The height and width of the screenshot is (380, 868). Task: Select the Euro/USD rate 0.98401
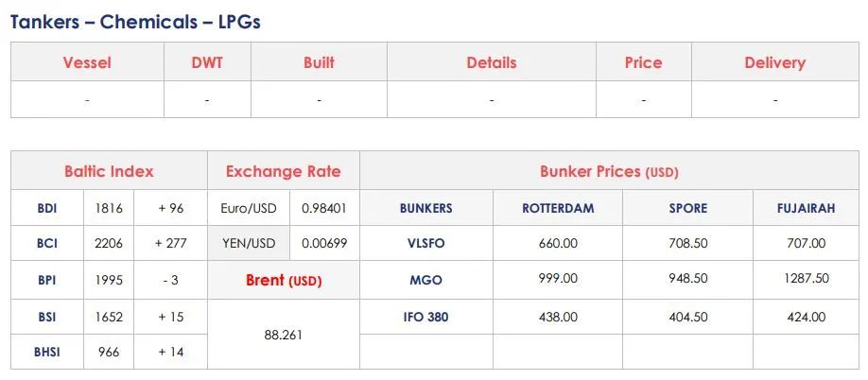tap(324, 209)
